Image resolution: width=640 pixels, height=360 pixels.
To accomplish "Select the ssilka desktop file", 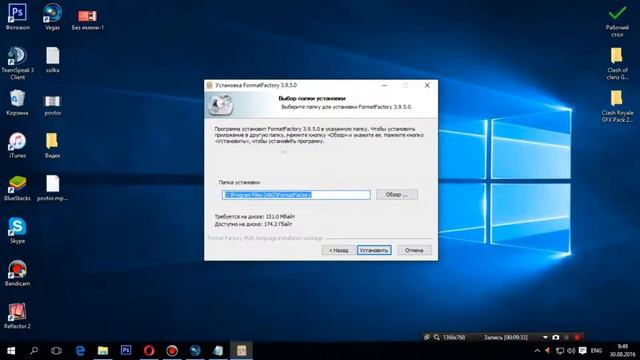I will (x=53, y=60).
